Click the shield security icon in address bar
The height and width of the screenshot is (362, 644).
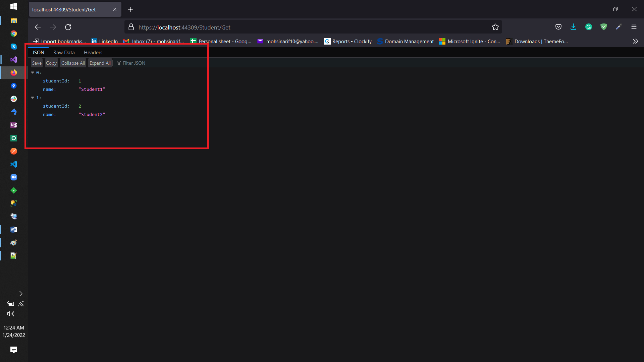[604, 27]
